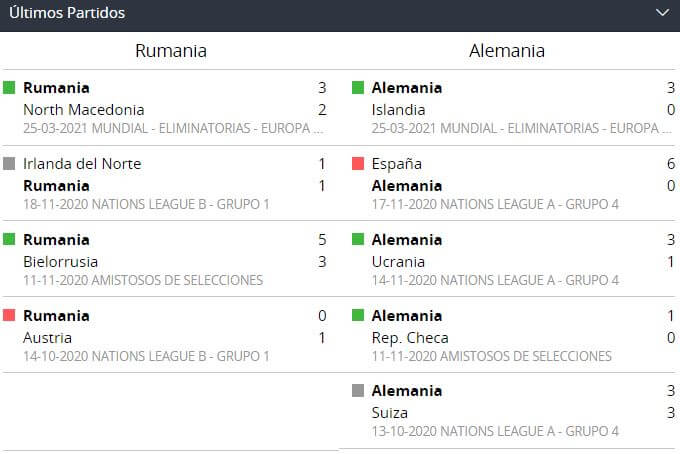
Task: Click gray draw indicator for Alemania vs Suiza
Action: (358, 391)
